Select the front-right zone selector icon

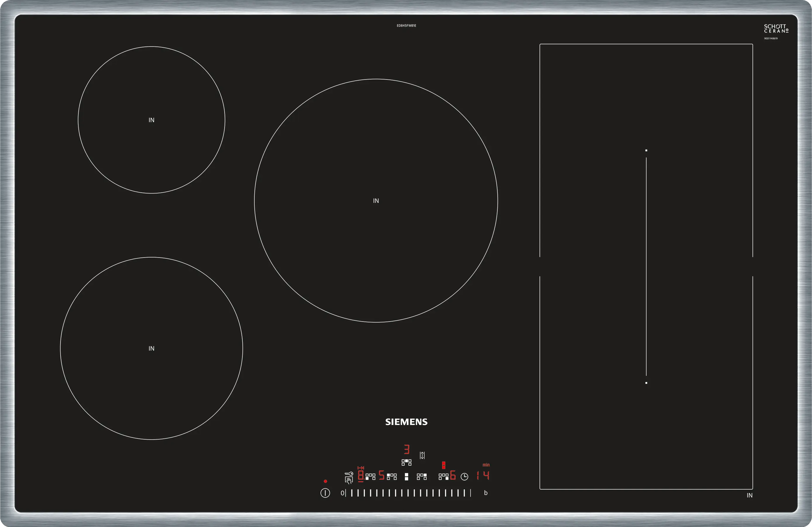[444, 477]
